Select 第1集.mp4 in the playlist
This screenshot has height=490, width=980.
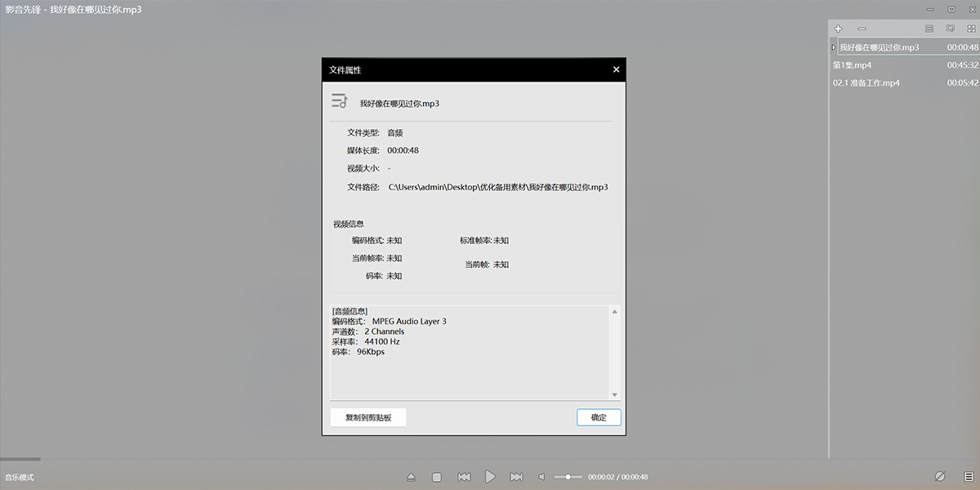tap(852, 65)
